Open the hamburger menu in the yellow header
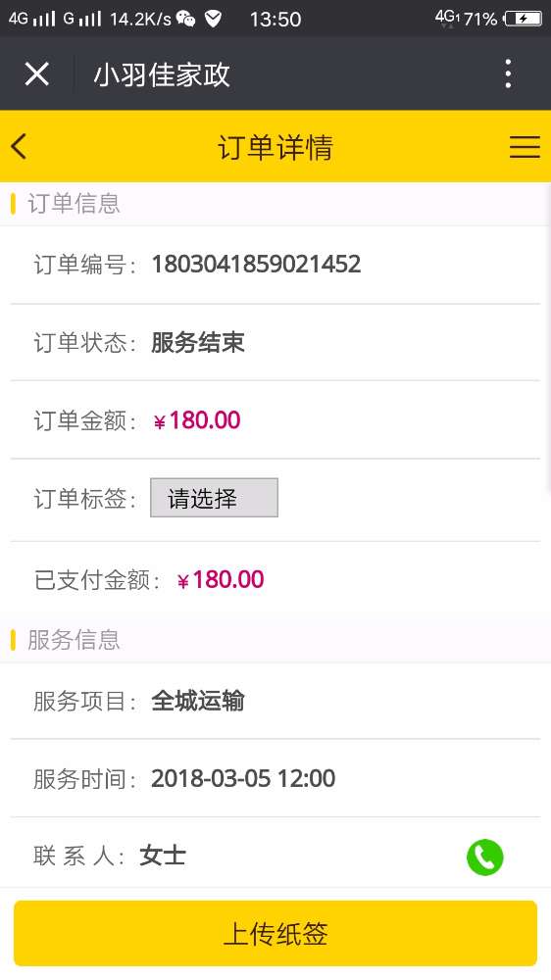 pyautogui.click(x=525, y=147)
